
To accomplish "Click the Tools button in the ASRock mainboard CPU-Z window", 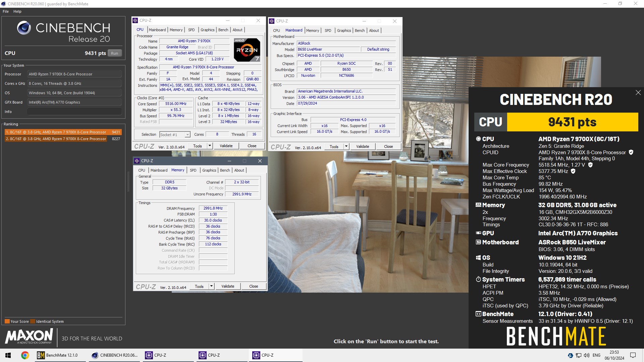I will point(334,146).
